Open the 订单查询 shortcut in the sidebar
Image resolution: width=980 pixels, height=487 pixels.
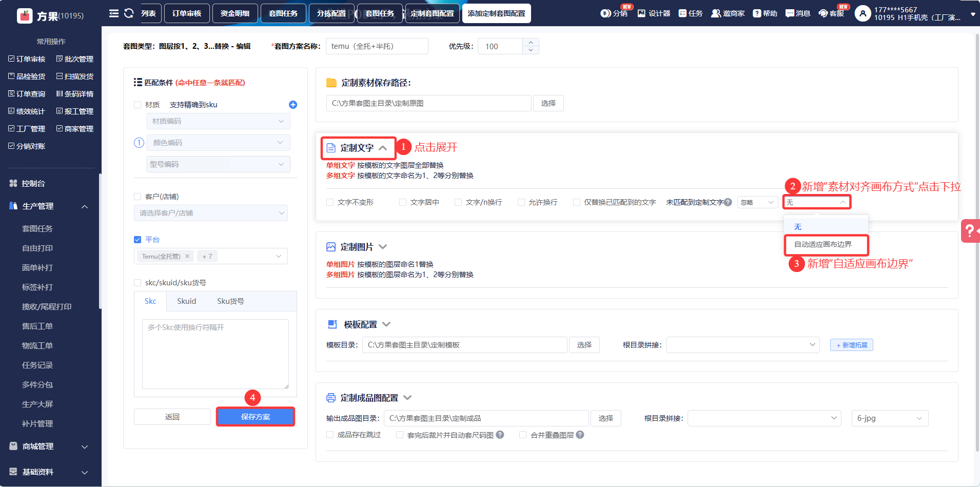point(27,94)
